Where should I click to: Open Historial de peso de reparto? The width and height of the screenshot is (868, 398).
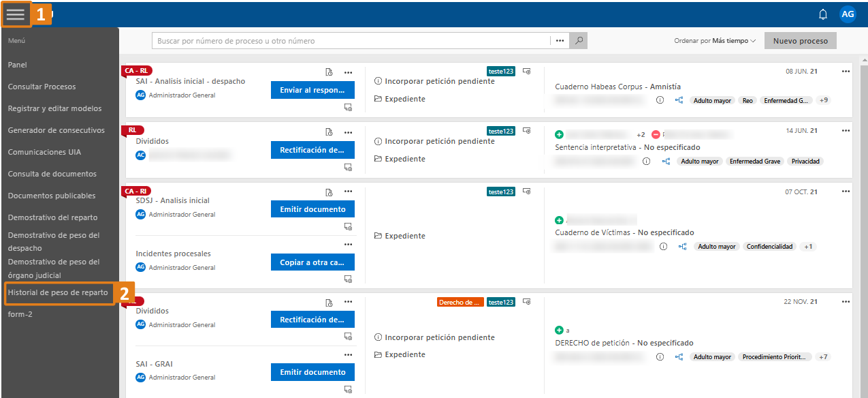pyautogui.click(x=59, y=292)
